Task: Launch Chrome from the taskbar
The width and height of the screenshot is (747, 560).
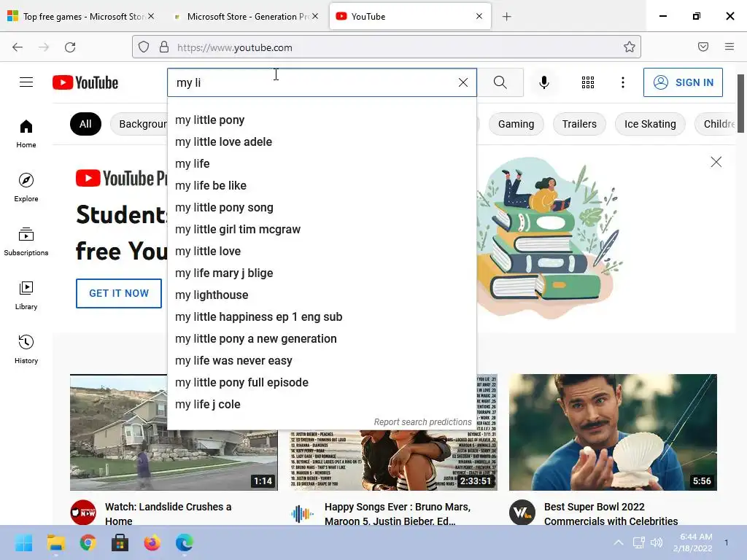Action: tap(88, 542)
